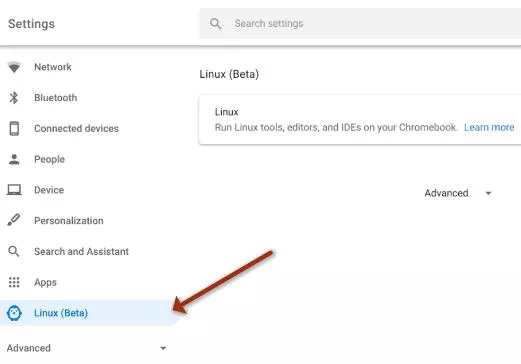Click the Apps grid icon

[14, 282]
